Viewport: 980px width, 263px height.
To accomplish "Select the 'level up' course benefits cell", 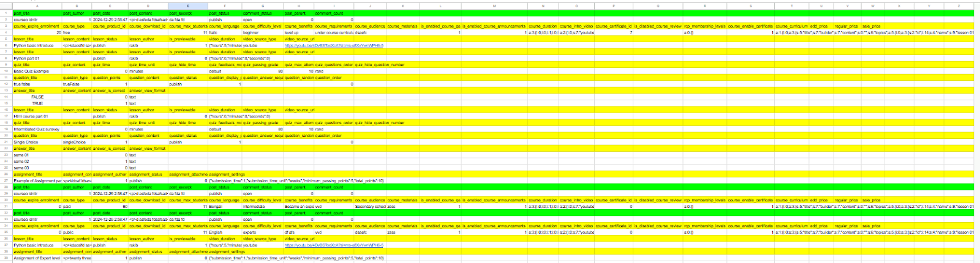I will pos(299,32).
